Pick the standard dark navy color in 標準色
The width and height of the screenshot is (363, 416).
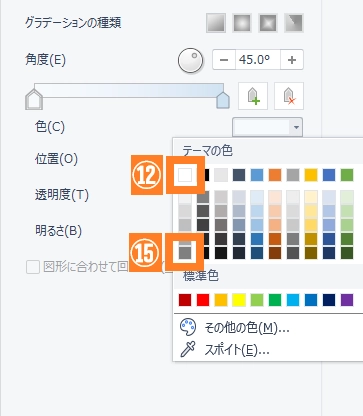(329, 300)
